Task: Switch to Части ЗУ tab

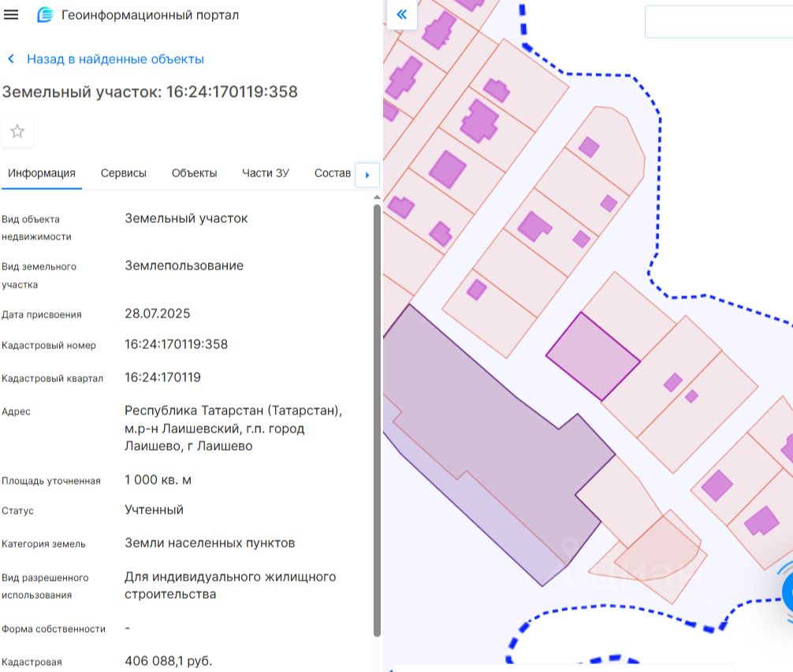Action: [266, 173]
